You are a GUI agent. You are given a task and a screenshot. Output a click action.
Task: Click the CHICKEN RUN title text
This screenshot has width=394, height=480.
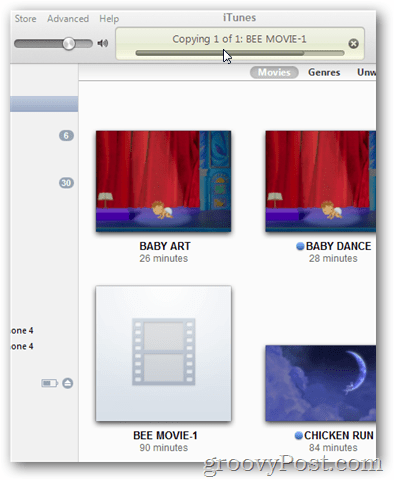pyautogui.click(x=339, y=435)
